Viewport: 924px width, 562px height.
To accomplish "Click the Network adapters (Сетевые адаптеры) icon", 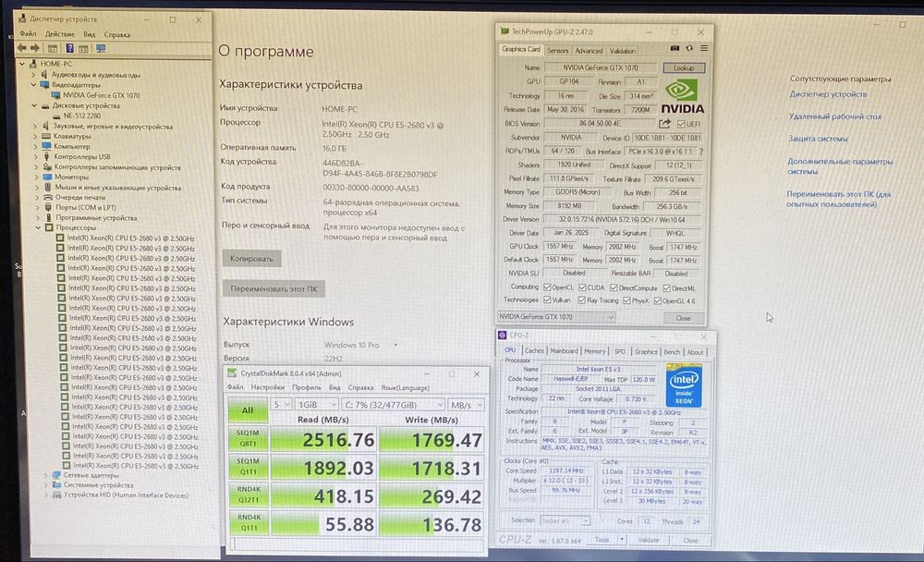I will pos(56,475).
